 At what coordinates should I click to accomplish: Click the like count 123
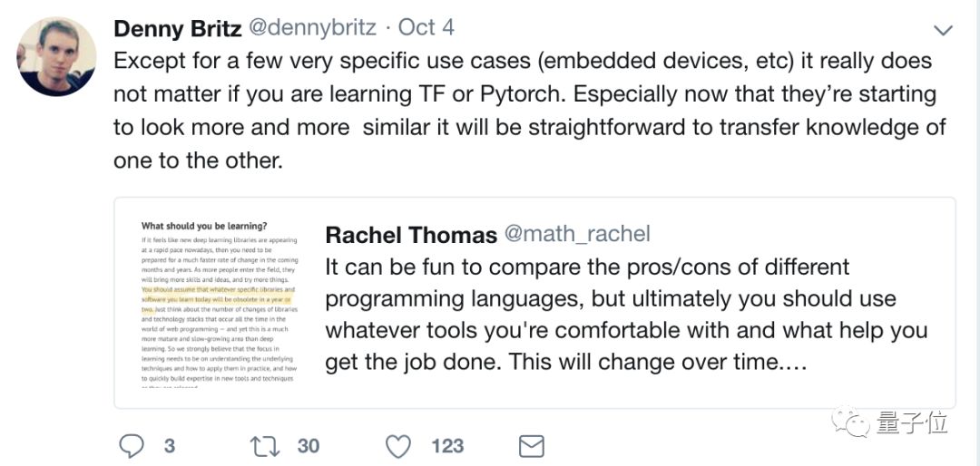coord(447,446)
